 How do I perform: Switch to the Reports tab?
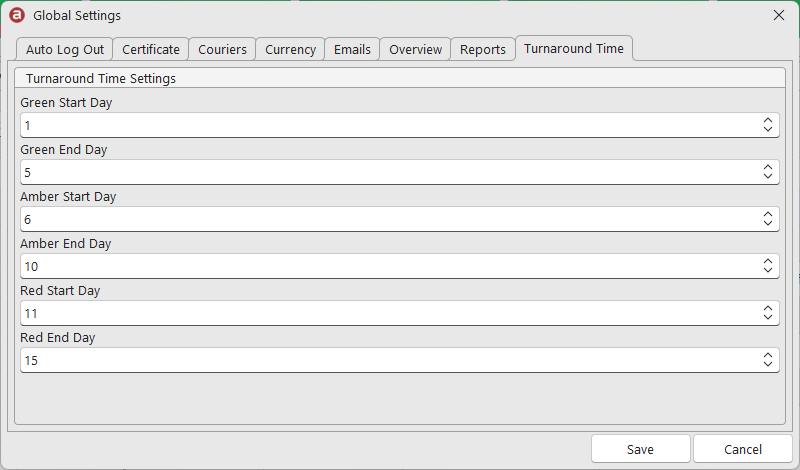483,50
